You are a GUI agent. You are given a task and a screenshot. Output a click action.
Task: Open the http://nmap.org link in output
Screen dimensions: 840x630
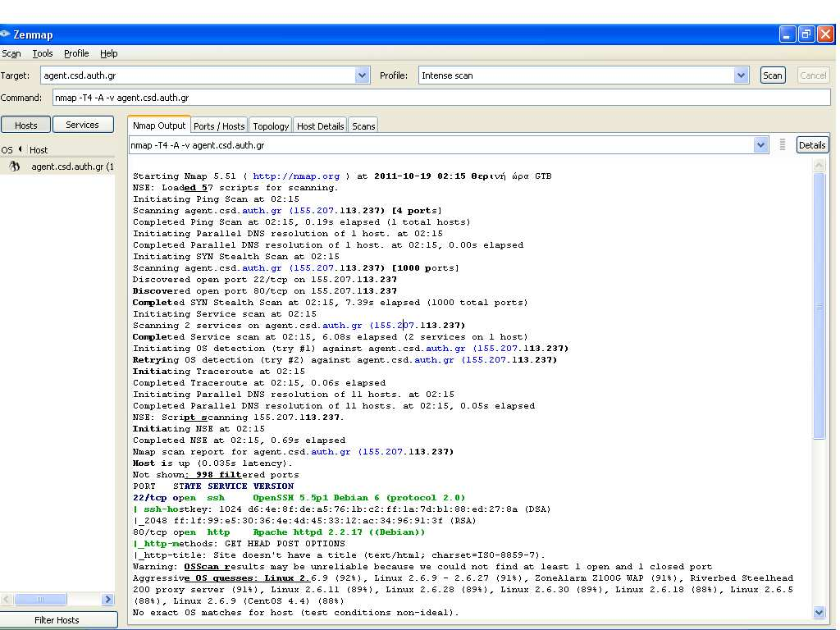click(x=295, y=176)
